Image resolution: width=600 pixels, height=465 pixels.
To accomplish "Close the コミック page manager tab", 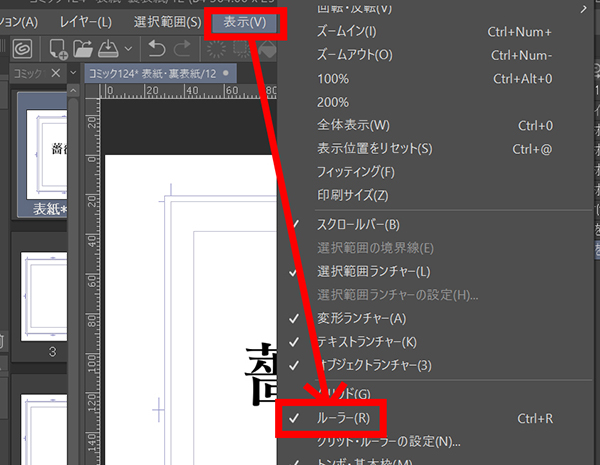I will [57, 74].
